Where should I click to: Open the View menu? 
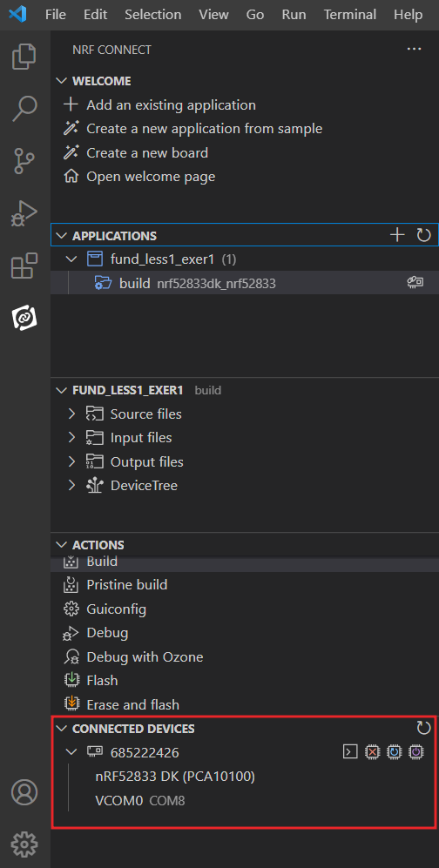[213, 15]
